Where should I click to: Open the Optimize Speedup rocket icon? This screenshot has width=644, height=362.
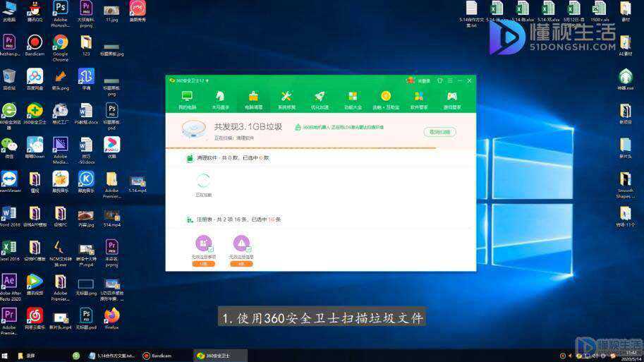pos(320,99)
